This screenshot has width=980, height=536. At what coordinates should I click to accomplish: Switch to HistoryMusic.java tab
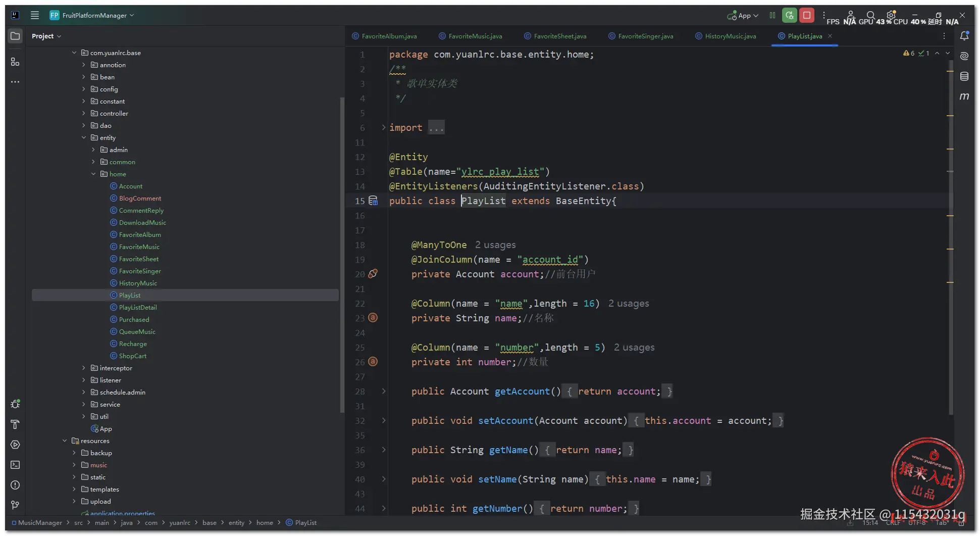click(726, 36)
